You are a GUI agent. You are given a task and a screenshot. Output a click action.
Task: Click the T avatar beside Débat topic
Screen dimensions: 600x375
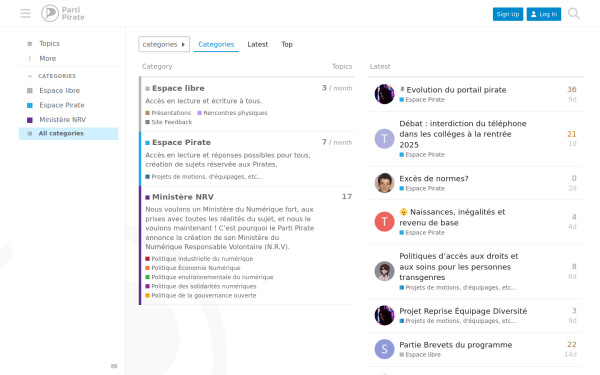tap(384, 139)
